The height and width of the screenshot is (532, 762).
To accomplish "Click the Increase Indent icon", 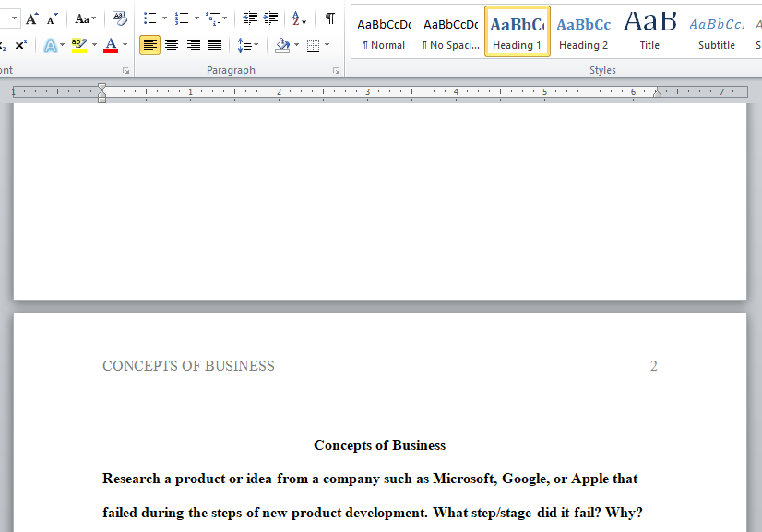I will [270, 18].
